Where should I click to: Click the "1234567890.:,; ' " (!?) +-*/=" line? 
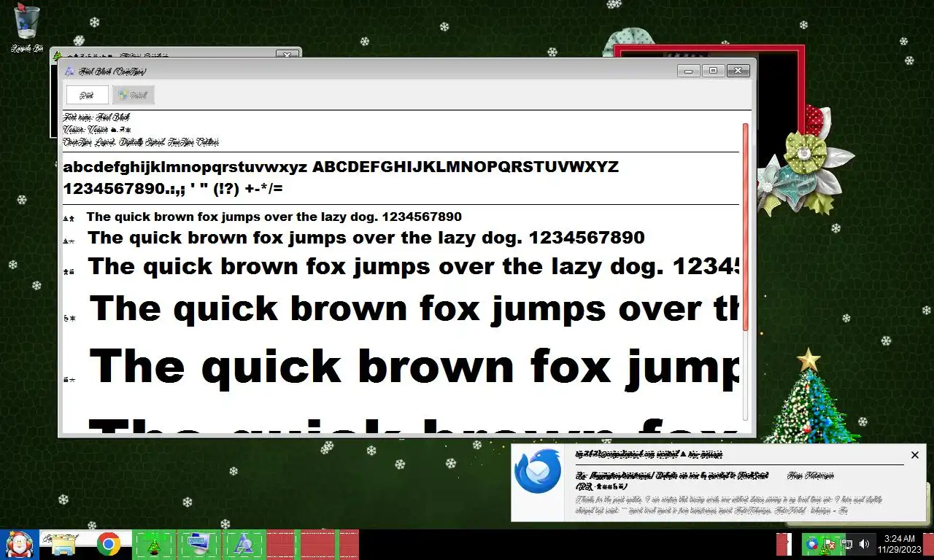tap(173, 189)
